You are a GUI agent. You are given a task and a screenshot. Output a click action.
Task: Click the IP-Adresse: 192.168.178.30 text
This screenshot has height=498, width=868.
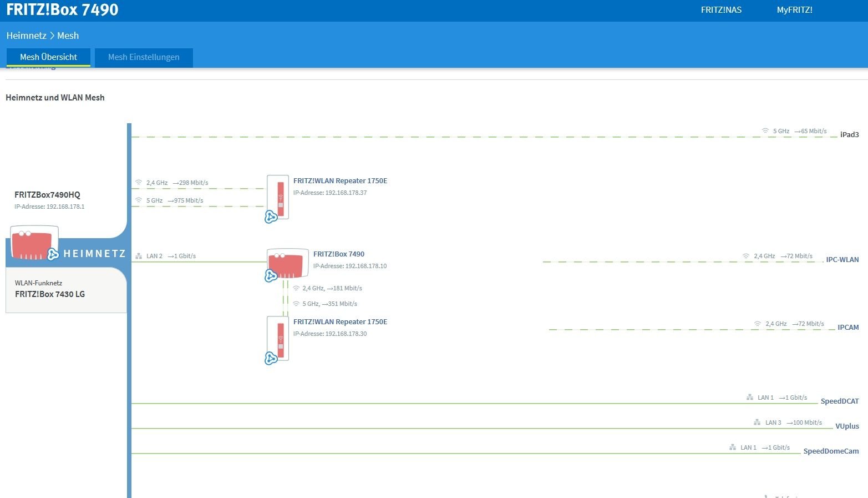pyautogui.click(x=330, y=334)
